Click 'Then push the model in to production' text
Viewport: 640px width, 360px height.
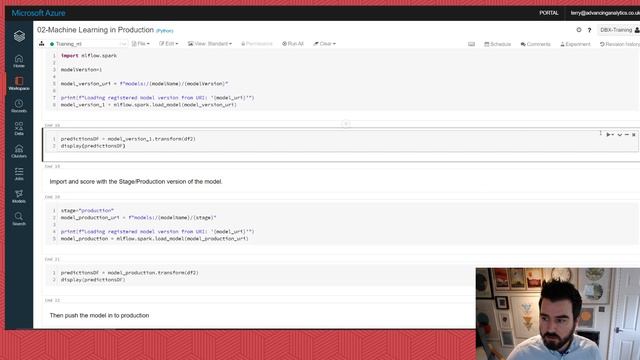point(99,316)
